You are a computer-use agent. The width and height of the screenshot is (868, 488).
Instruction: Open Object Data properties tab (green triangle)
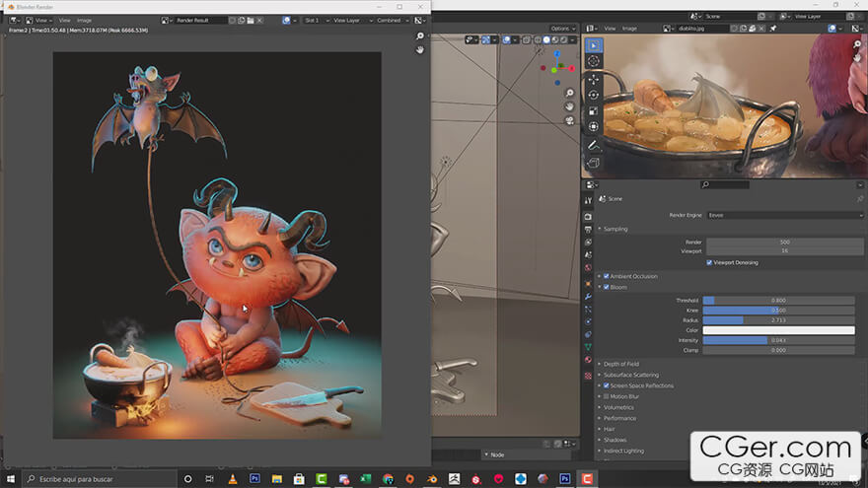(x=588, y=347)
